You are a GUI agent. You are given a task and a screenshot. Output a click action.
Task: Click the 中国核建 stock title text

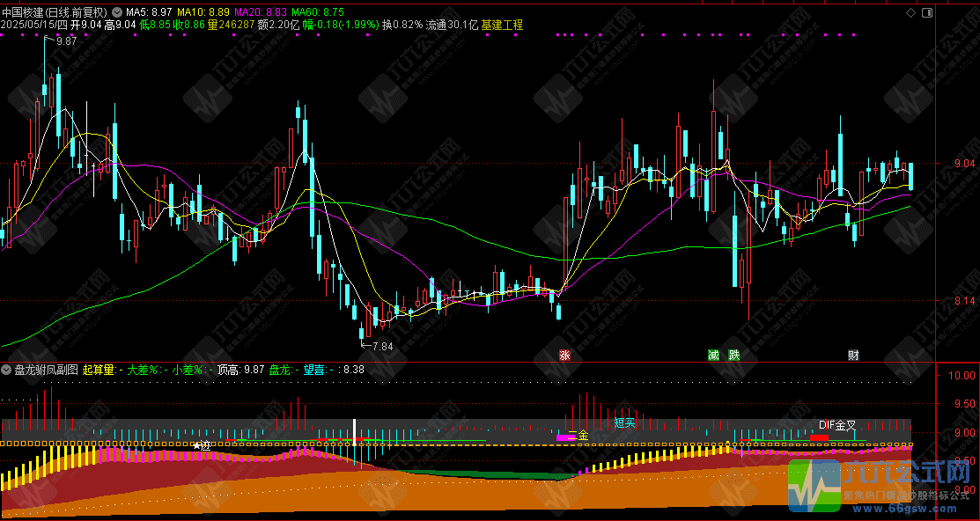(24, 13)
